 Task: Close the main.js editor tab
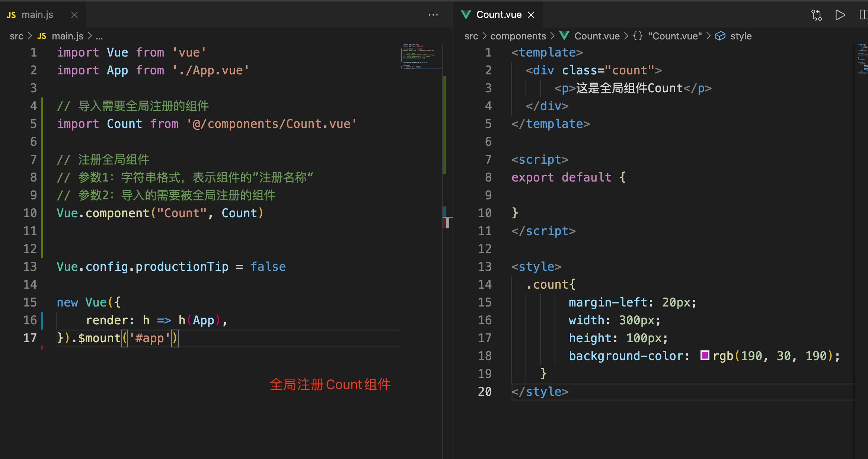(74, 15)
